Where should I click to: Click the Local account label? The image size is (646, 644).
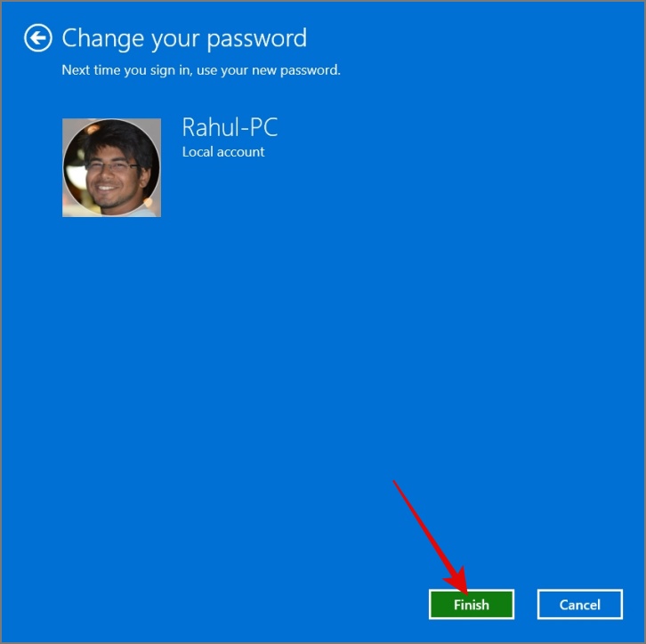click(x=223, y=152)
